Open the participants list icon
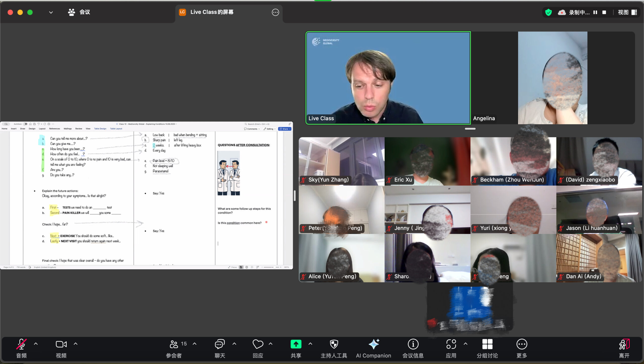This screenshot has width=644, height=364. 174,344
